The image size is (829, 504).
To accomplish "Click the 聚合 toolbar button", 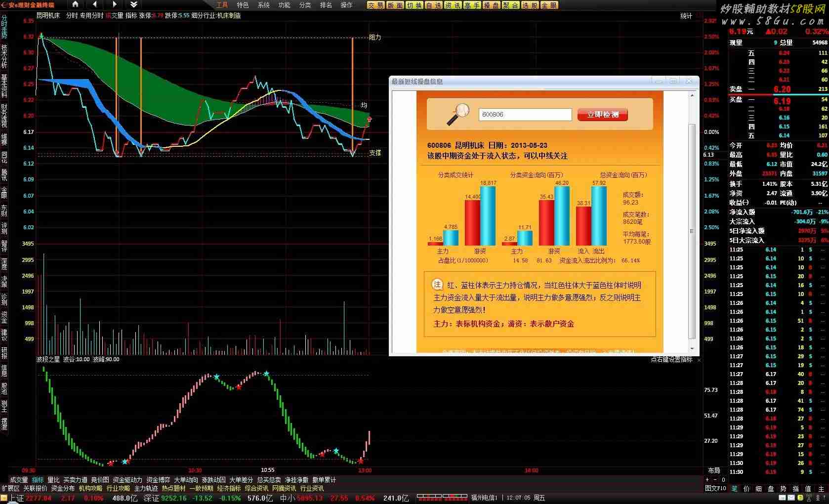I will click(511, 5).
